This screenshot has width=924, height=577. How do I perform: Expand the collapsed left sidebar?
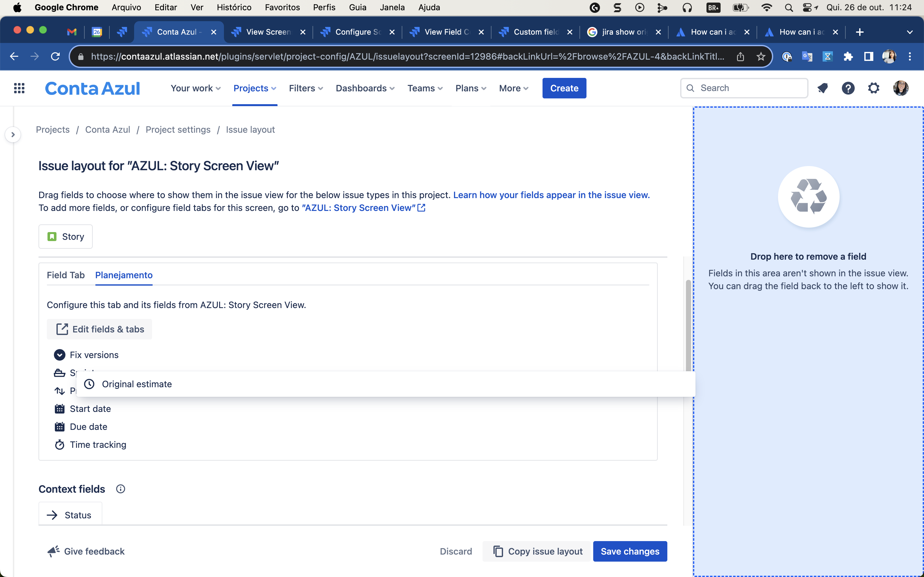(13, 134)
